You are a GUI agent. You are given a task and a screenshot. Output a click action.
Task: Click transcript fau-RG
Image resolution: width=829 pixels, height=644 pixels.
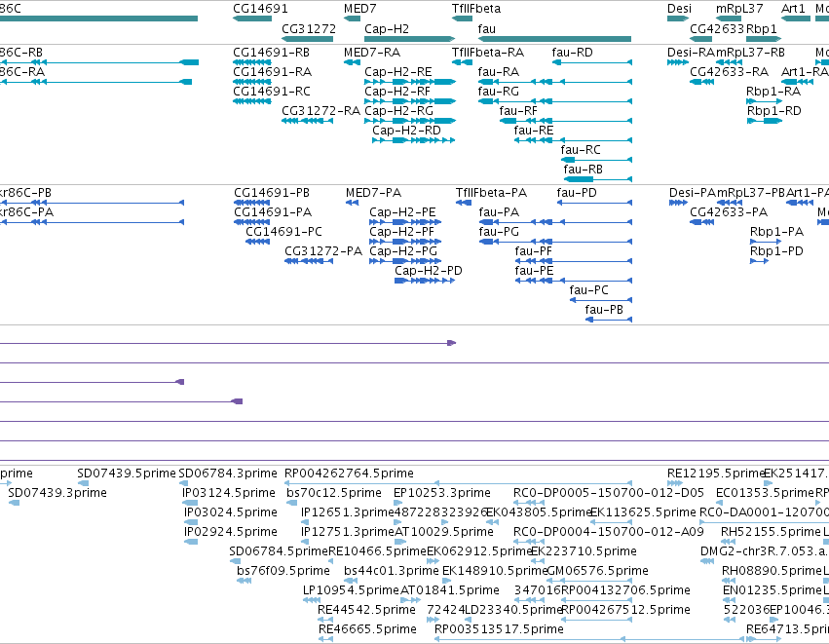pyautogui.click(x=498, y=92)
